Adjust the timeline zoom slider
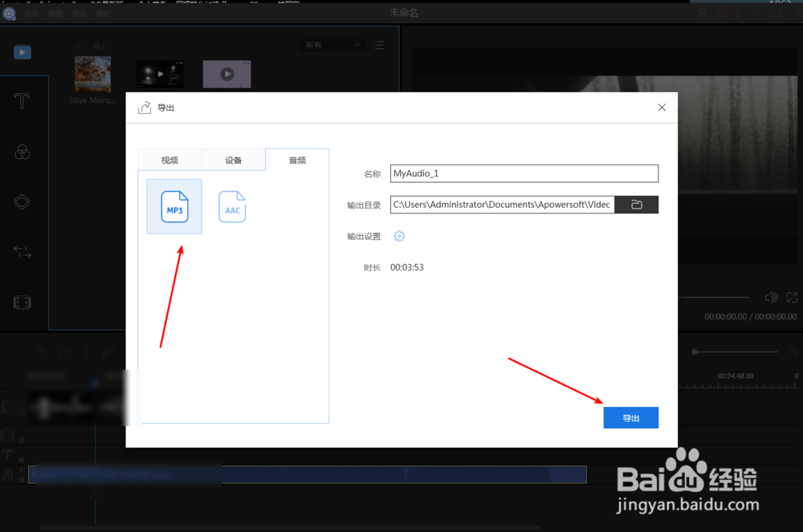The width and height of the screenshot is (803, 532). (x=736, y=352)
